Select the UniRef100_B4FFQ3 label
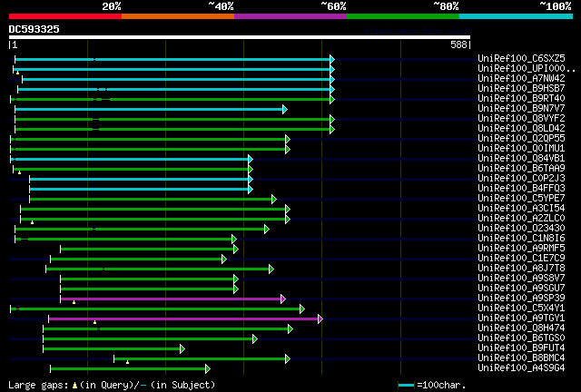The width and height of the screenshot is (581, 392). 521,188
